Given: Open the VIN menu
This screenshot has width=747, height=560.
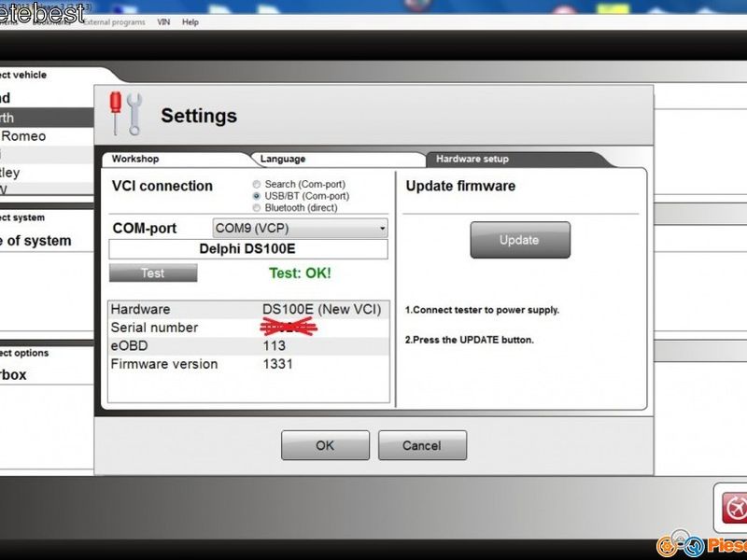Looking at the screenshot, I should (x=163, y=21).
